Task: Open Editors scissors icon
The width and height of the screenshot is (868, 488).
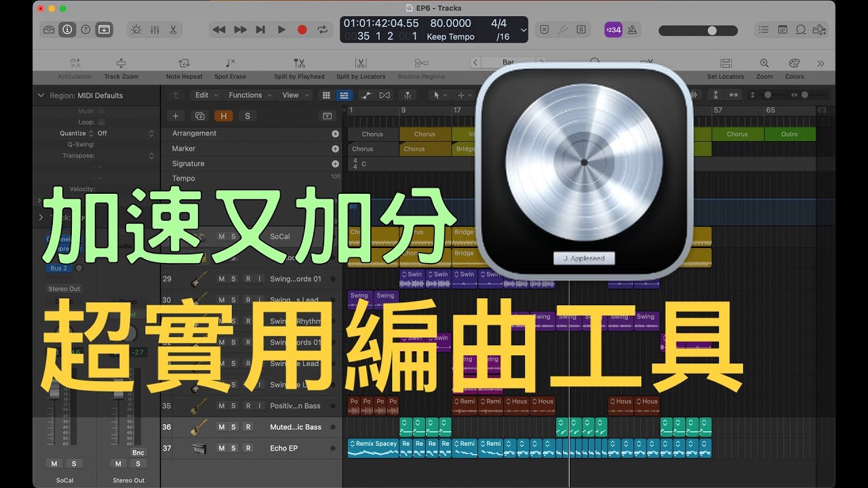Action: pos(172,30)
